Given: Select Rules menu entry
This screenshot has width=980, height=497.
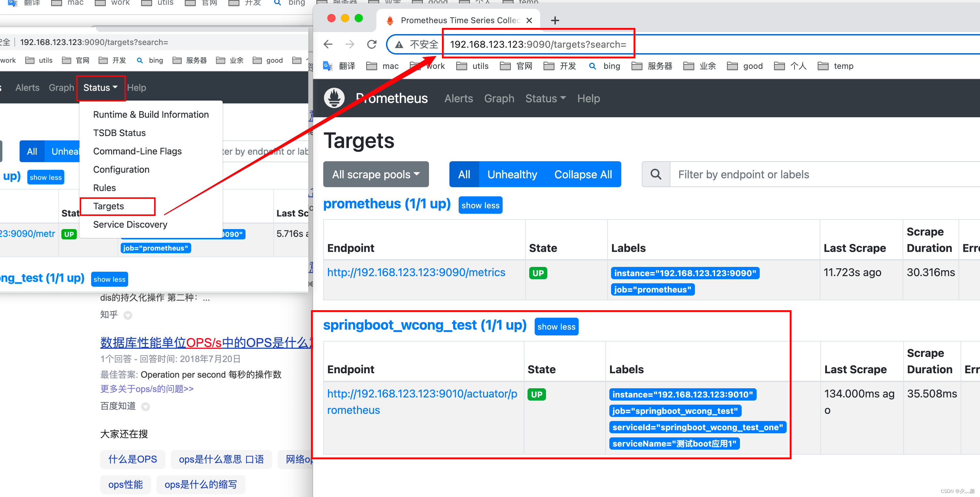Looking at the screenshot, I should tap(151, 188).
